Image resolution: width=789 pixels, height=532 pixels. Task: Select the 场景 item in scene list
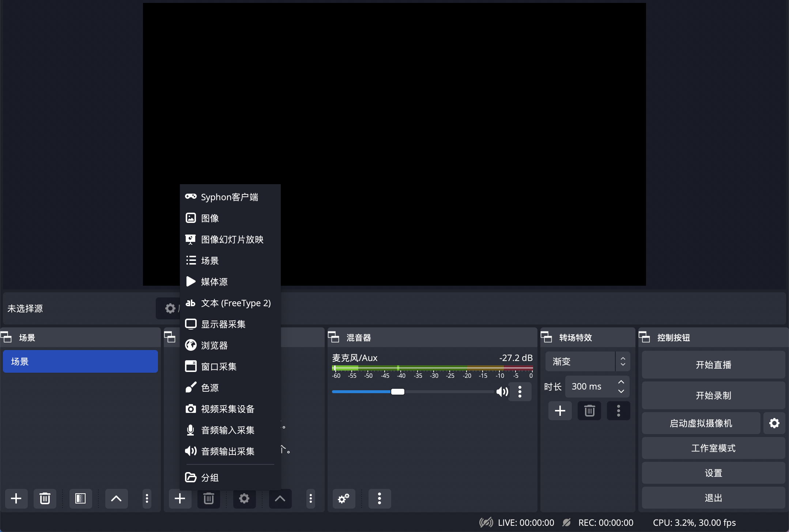(80, 361)
